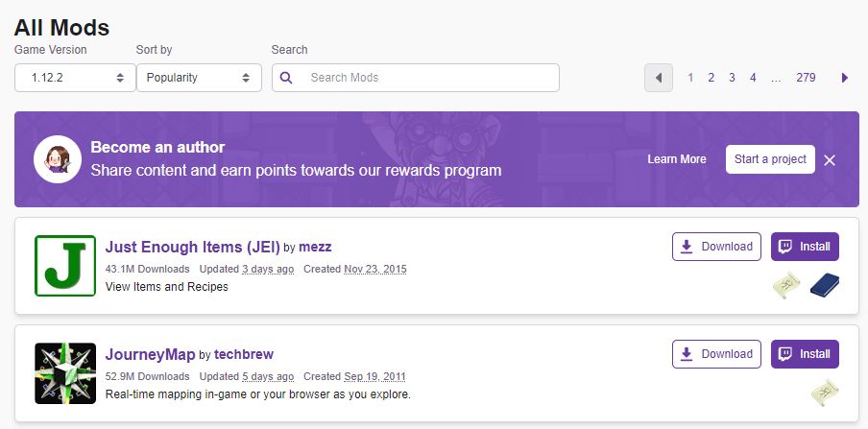Install JourneyMap via Twitch
The image size is (868, 429).
tap(805, 354)
